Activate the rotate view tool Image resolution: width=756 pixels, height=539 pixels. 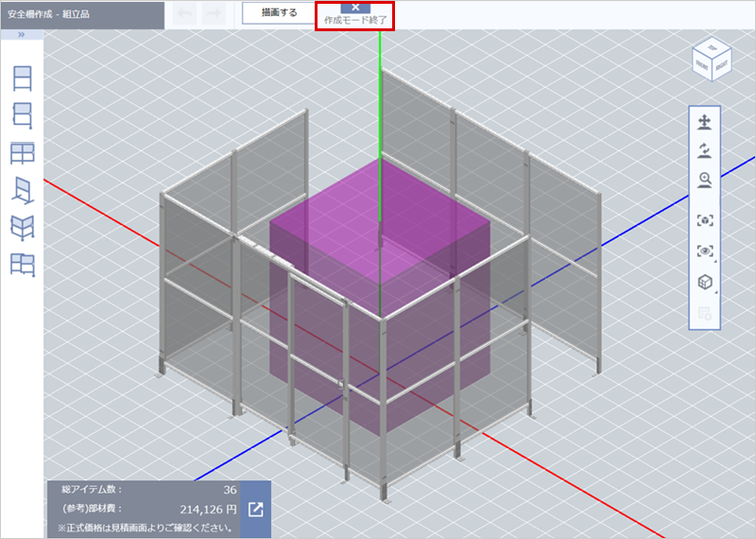pyautogui.click(x=704, y=150)
